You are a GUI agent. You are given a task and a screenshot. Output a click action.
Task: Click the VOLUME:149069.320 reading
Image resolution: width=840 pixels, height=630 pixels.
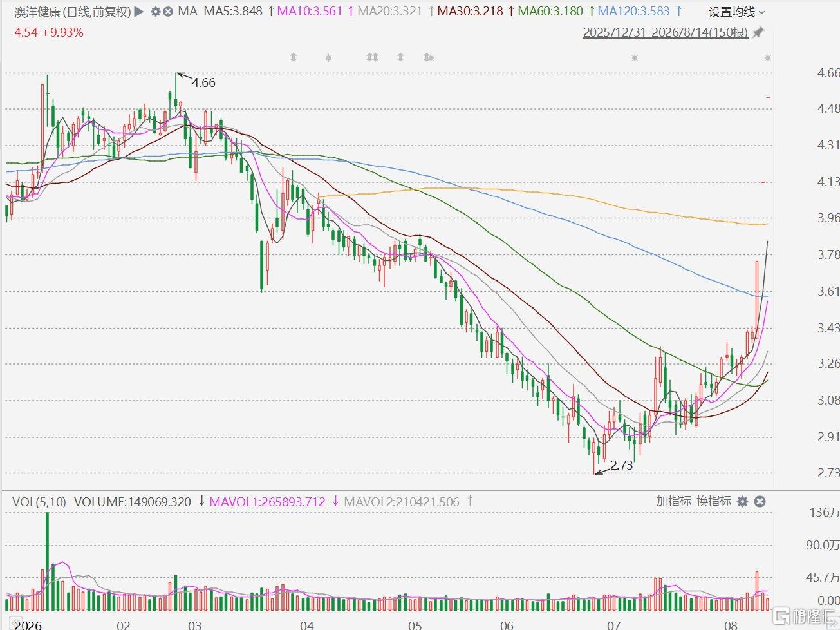click(133, 501)
